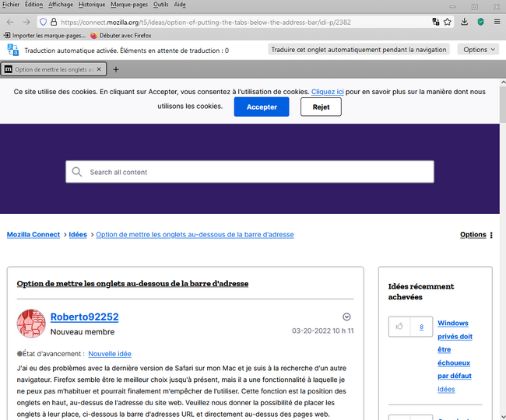Open the Affichage menu

61,5
